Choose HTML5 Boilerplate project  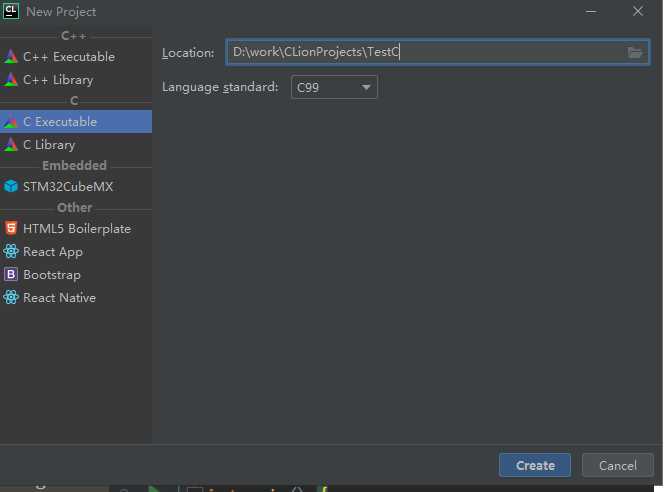76,228
